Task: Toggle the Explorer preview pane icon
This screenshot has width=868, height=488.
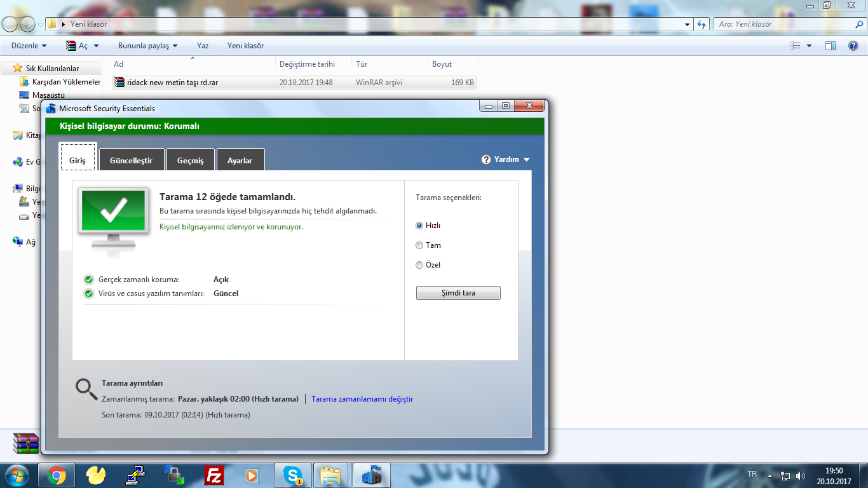Action: click(830, 46)
